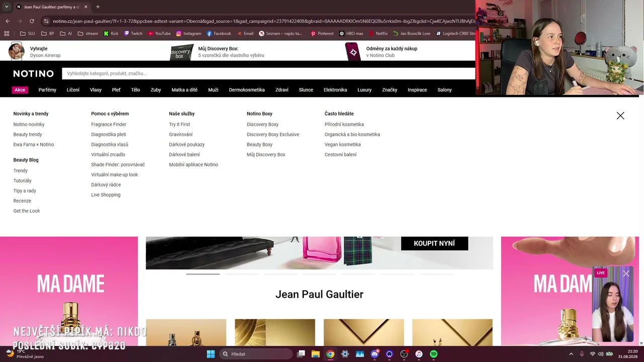Open Shade Finder: porovnávač link
This screenshot has height=362, width=644.
[118, 164]
